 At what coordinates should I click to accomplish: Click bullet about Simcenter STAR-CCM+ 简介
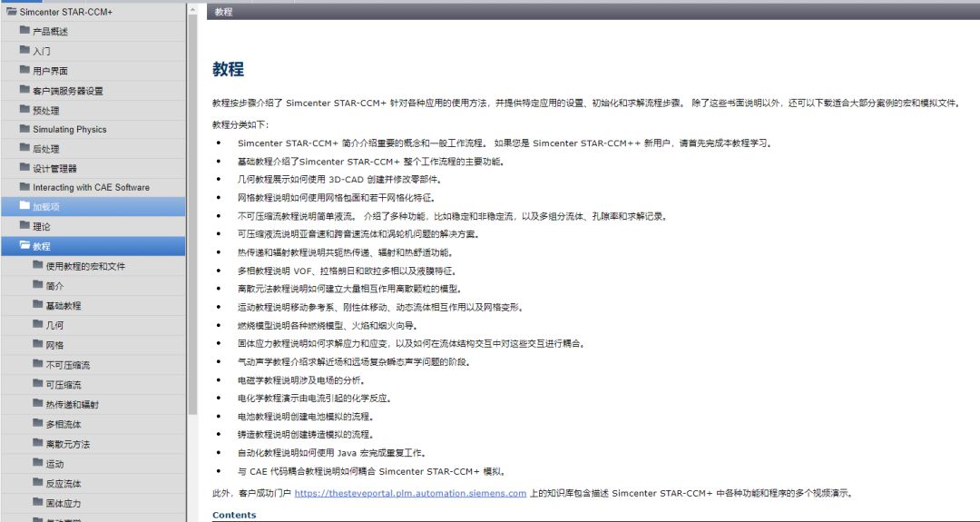505,143
